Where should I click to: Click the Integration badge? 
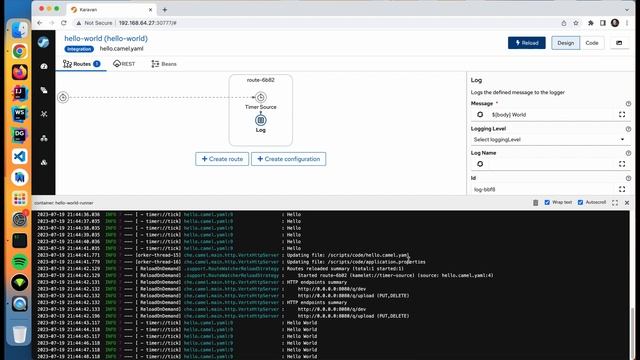[x=79, y=49]
